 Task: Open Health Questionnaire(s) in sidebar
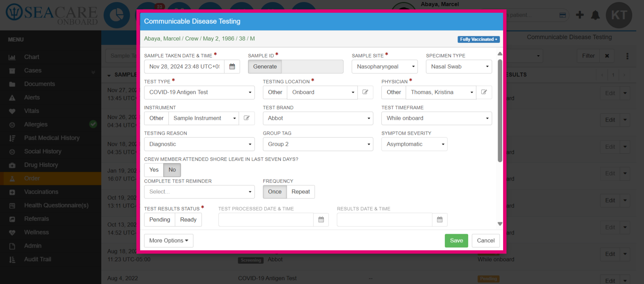51,205
